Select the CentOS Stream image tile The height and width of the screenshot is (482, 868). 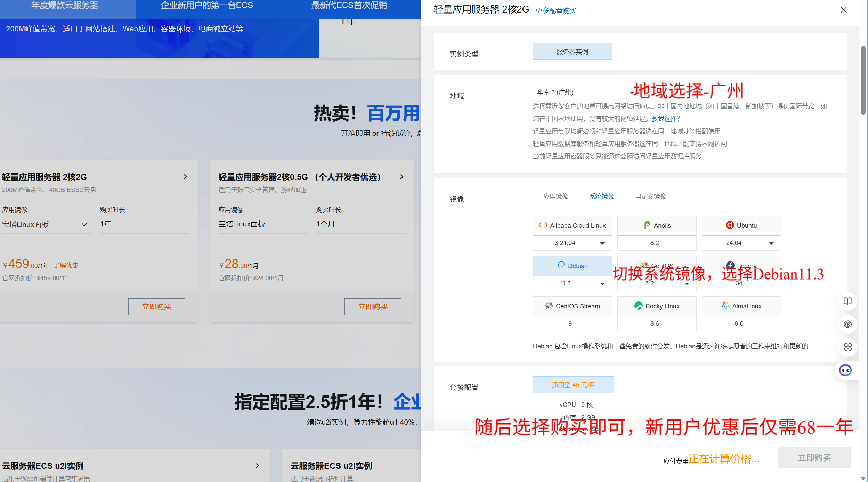(x=572, y=306)
